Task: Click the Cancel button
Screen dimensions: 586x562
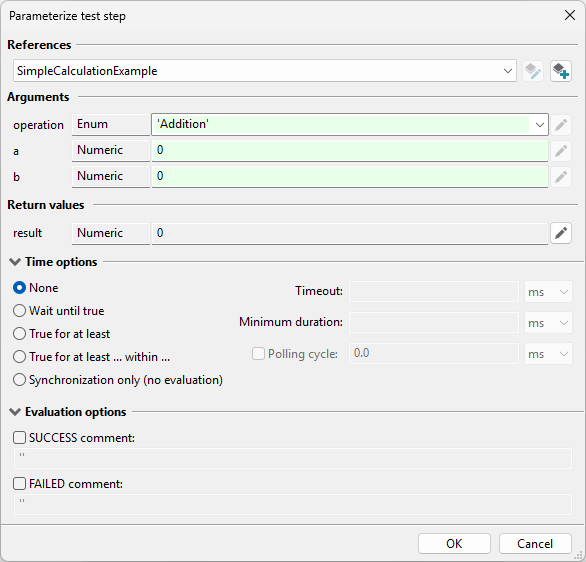Action: 535,544
